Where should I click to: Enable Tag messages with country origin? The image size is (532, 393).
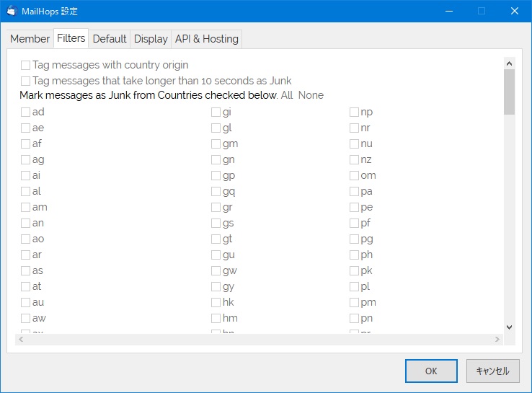(x=26, y=65)
